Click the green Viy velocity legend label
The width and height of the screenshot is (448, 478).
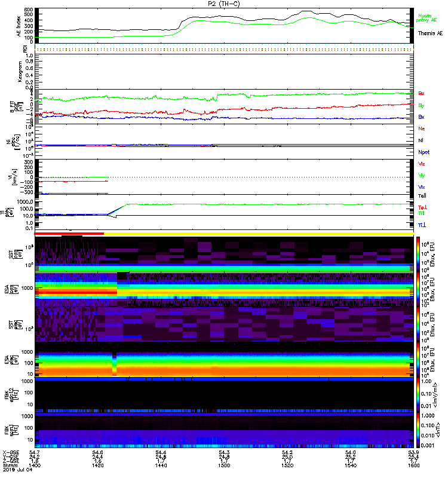422,176
